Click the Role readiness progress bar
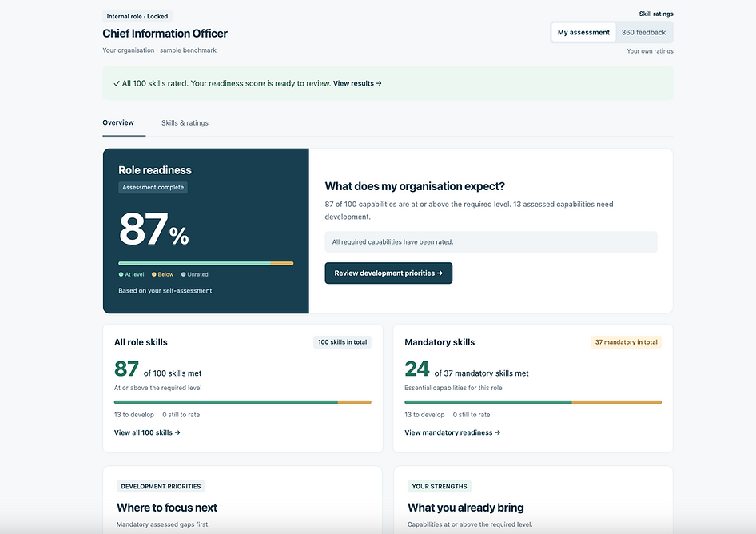The width and height of the screenshot is (756, 534). click(x=206, y=263)
